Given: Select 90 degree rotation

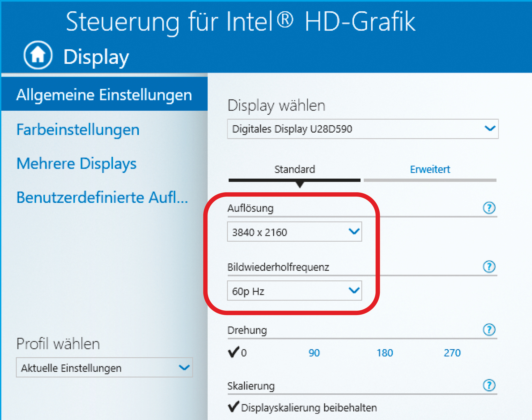Looking at the screenshot, I should [314, 353].
